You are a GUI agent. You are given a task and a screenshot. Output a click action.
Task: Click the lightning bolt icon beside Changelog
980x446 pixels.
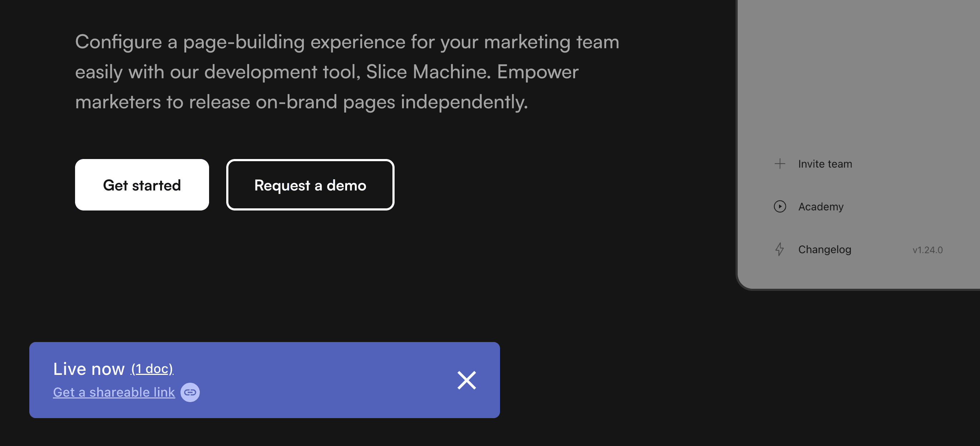click(779, 249)
